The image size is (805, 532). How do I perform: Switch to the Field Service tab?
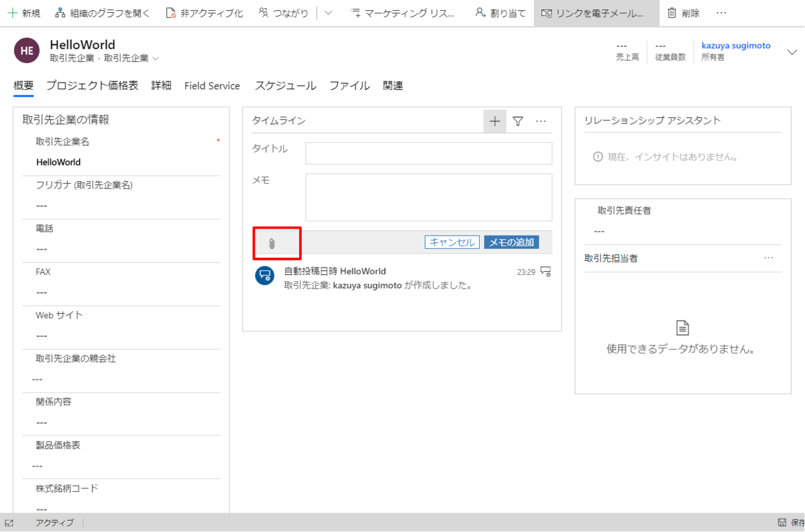pyautogui.click(x=212, y=86)
